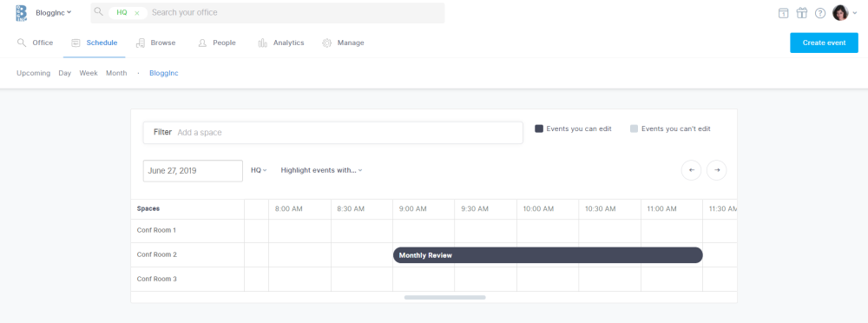This screenshot has height=323, width=868.
Task: Go to next day with right arrow
Action: (x=717, y=170)
